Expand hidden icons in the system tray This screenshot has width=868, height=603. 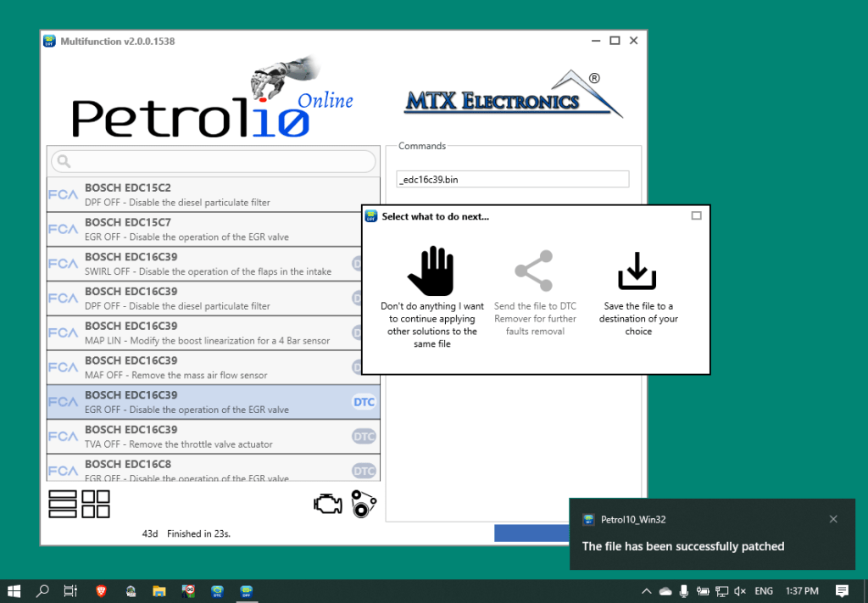(645, 590)
